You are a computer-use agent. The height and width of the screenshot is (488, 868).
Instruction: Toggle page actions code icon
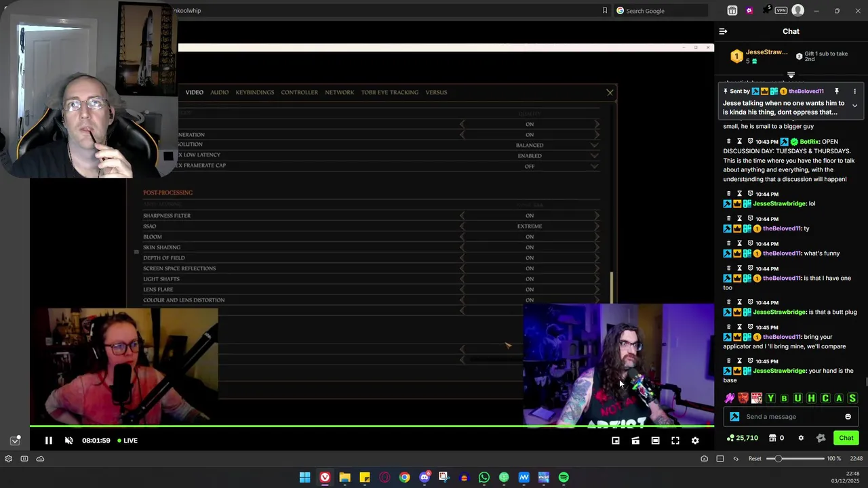[736, 459]
